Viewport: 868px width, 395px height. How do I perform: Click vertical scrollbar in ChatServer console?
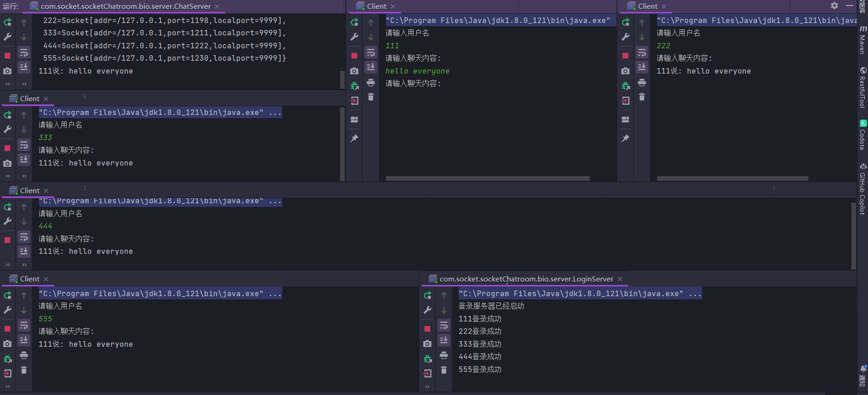342,80
